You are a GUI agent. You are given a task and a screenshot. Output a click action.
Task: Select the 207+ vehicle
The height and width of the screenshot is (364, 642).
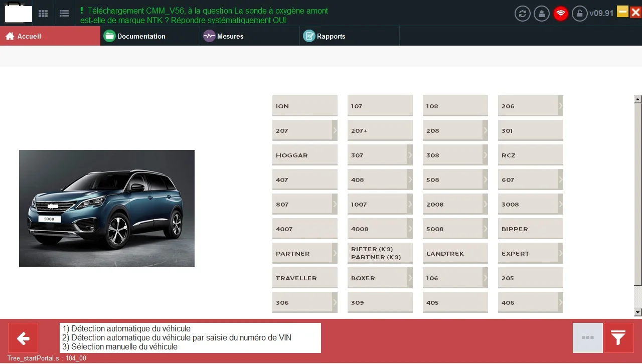point(380,130)
